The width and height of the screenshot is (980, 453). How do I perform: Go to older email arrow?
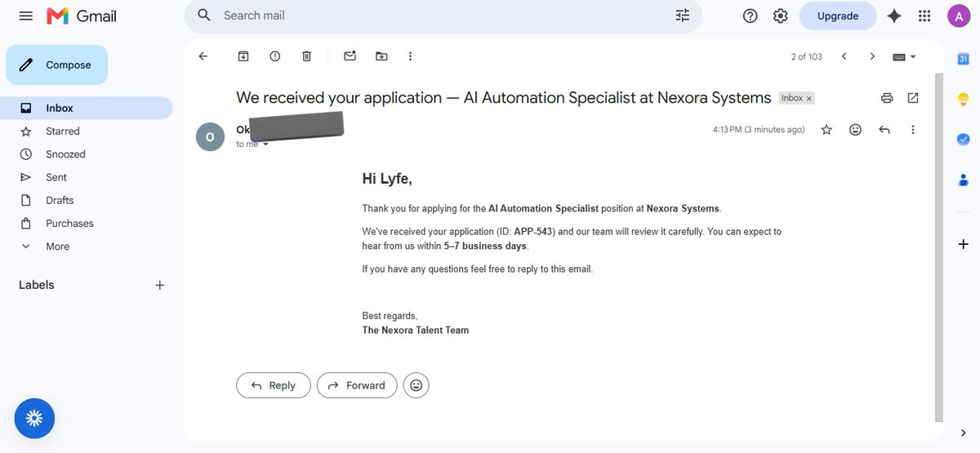pyautogui.click(x=872, y=56)
